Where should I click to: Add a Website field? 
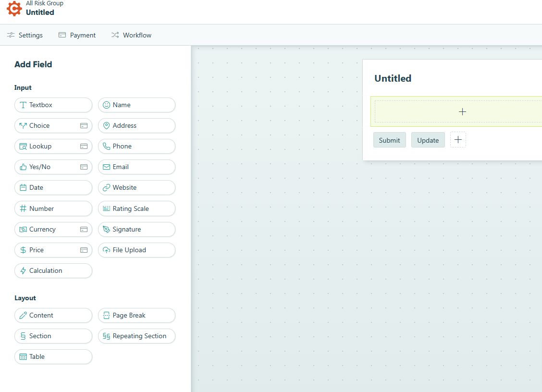click(136, 188)
